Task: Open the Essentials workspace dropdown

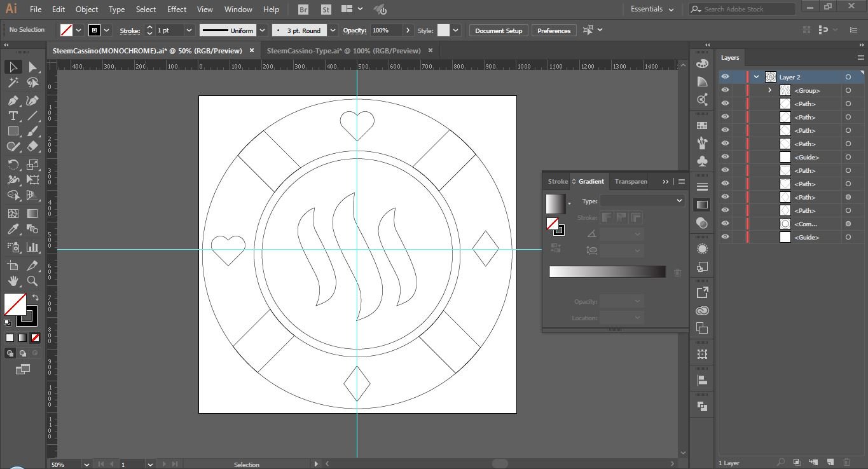Action: [x=652, y=10]
